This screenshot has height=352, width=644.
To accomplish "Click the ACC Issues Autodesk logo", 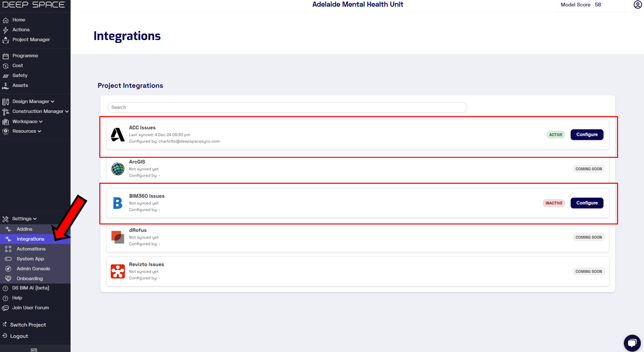I will (118, 135).
